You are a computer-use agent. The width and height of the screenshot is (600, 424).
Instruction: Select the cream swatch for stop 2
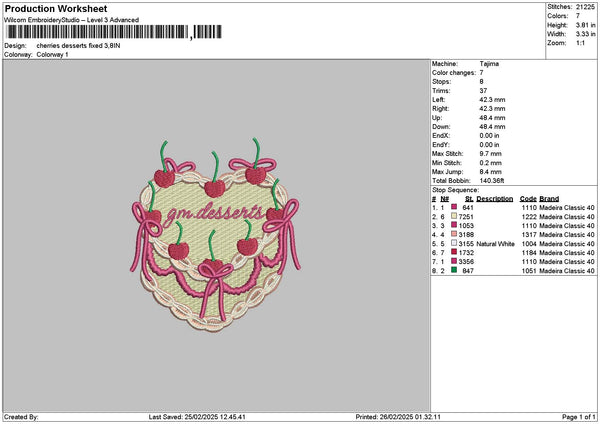(x=454, y=215)
